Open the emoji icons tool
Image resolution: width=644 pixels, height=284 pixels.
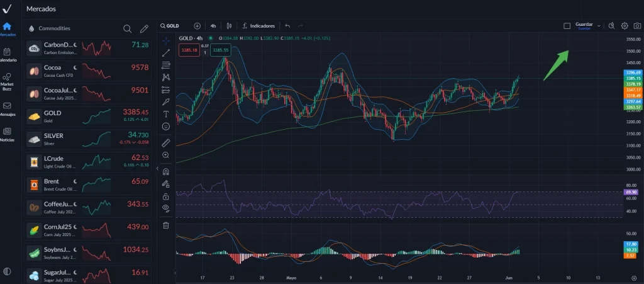pos(166,127)
